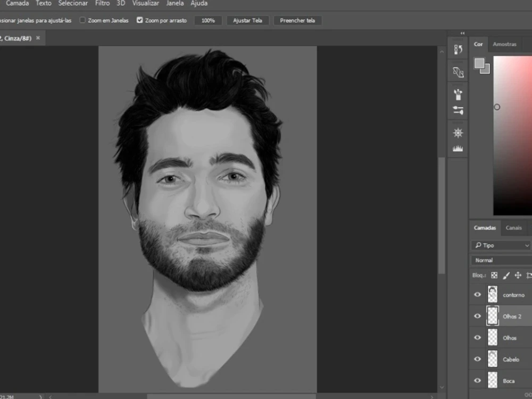Viewport: 532px width, 399px height.
Task: Select the Cabelo layer thumbnail
Action: [x=493, y=359]
